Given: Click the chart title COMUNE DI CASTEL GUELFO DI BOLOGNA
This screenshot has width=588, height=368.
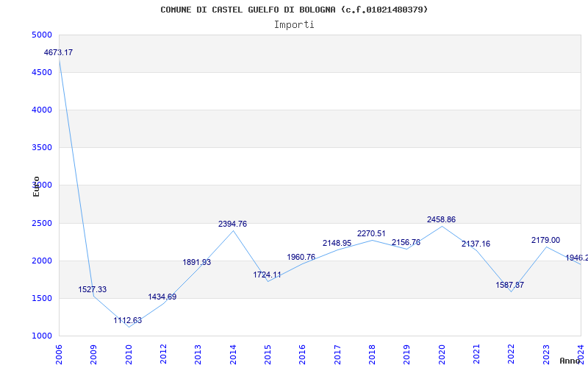Looking at the screenshot, I should point(294,10).
